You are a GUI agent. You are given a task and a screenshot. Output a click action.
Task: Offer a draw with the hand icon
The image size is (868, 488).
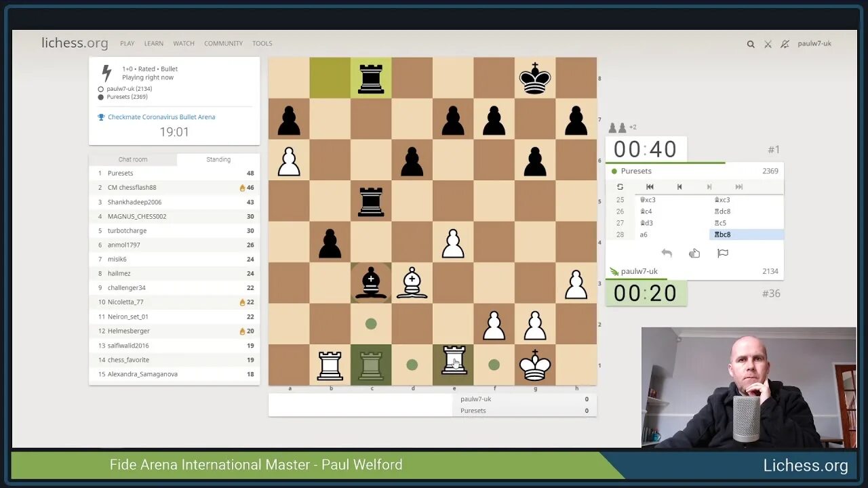(x=694, y=253)
